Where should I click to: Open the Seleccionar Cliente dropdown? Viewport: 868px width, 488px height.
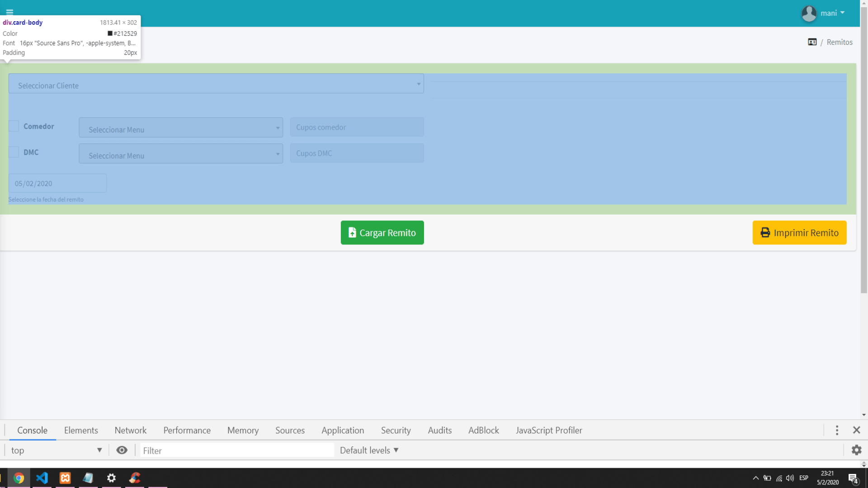(x=216, y=84)
